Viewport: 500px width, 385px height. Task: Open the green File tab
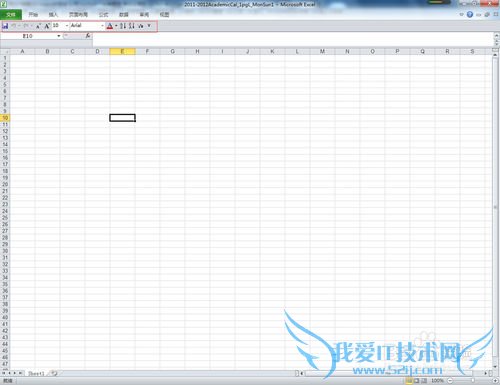[x=11, y=15]
